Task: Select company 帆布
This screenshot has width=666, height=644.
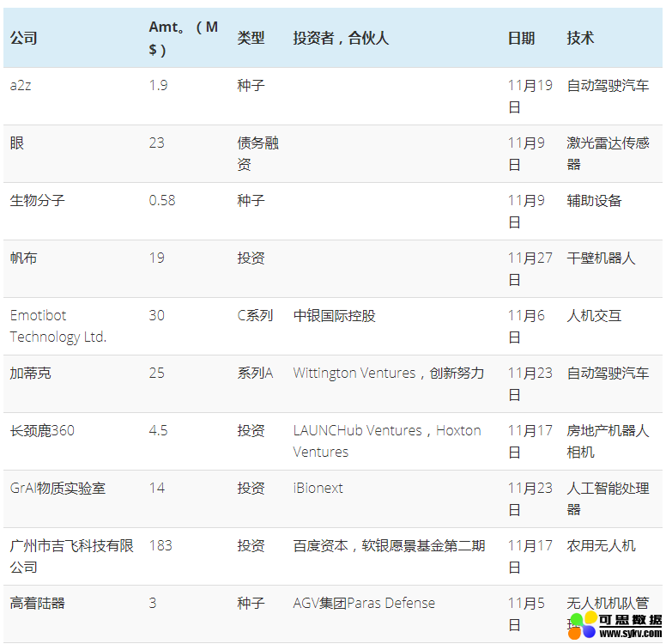Action: coord(24,258)
